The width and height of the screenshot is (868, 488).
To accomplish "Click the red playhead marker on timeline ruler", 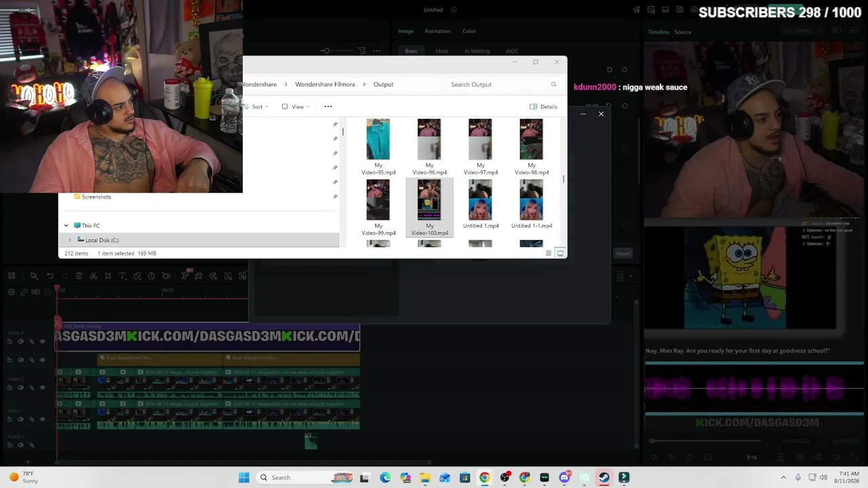I will [57, 289].
